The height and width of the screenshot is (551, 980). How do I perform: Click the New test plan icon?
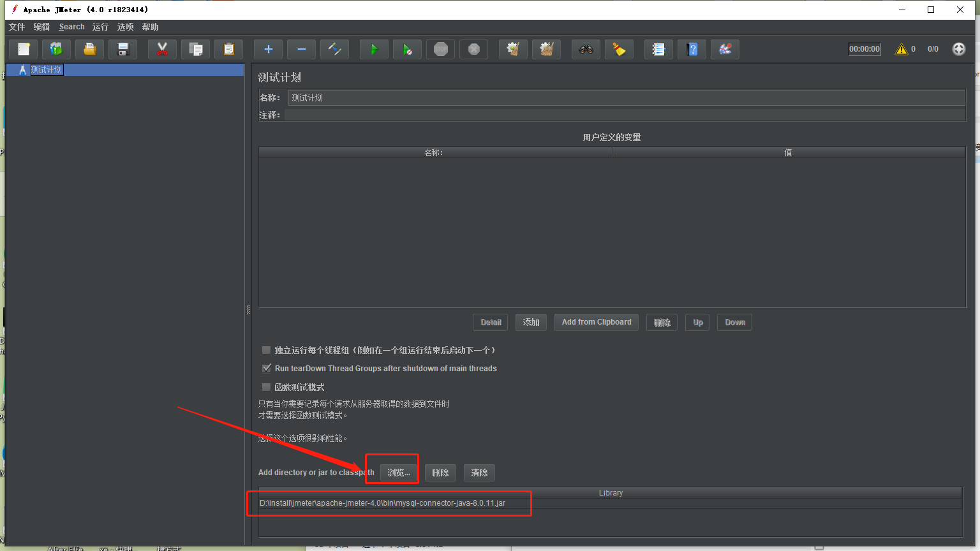click(24, 49)
